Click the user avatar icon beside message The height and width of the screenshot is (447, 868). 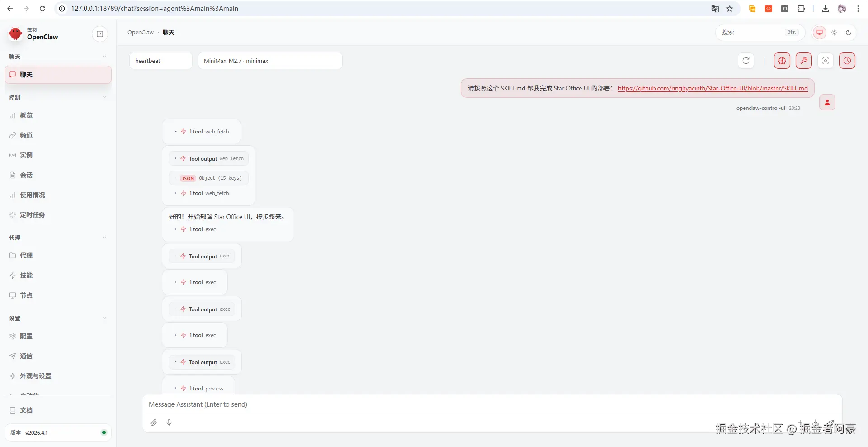point(827,102)
